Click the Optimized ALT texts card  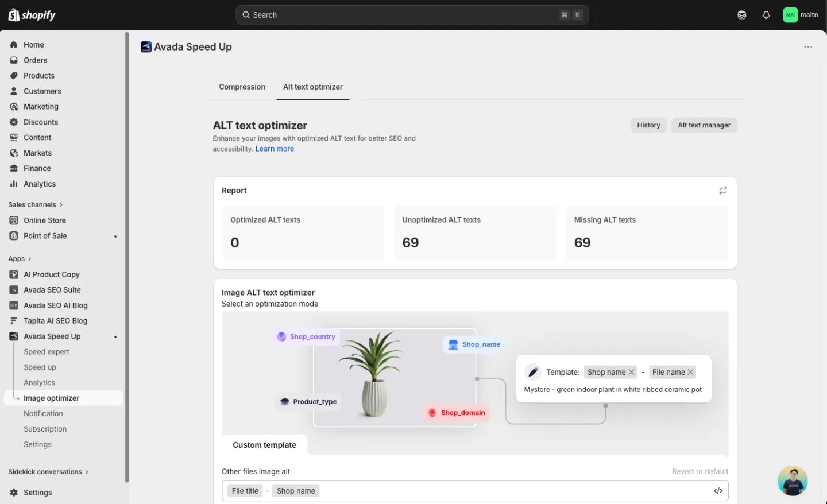(303, 233)
